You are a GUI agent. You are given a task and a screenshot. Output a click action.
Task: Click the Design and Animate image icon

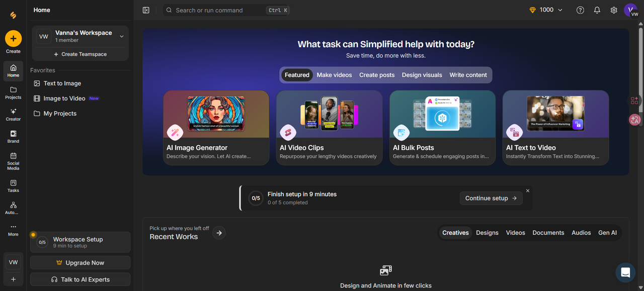(386, 271)
